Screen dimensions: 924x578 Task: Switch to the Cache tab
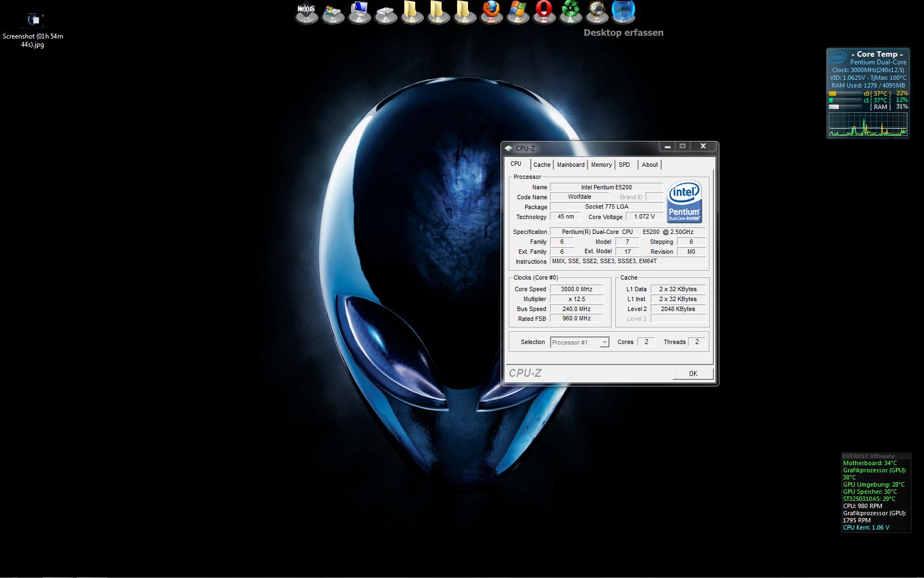(x=541, y=165)
